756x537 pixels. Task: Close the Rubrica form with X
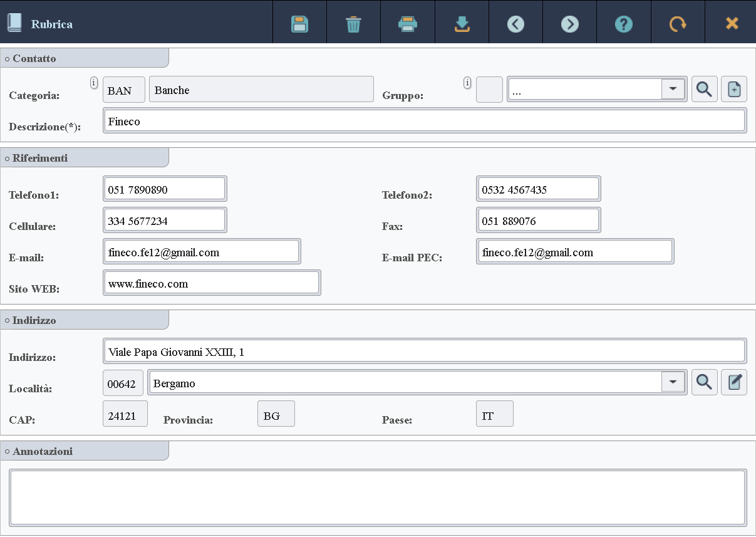point(732,24)
